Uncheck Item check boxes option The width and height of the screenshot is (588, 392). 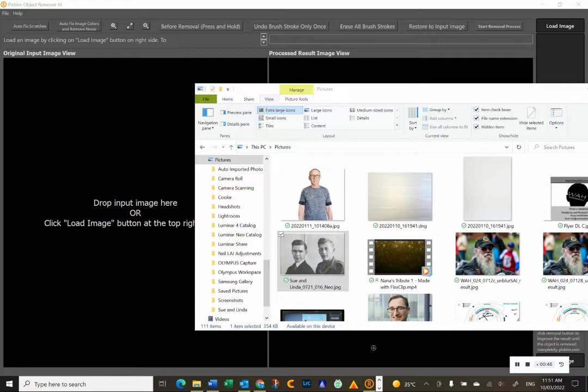(476, 109)
